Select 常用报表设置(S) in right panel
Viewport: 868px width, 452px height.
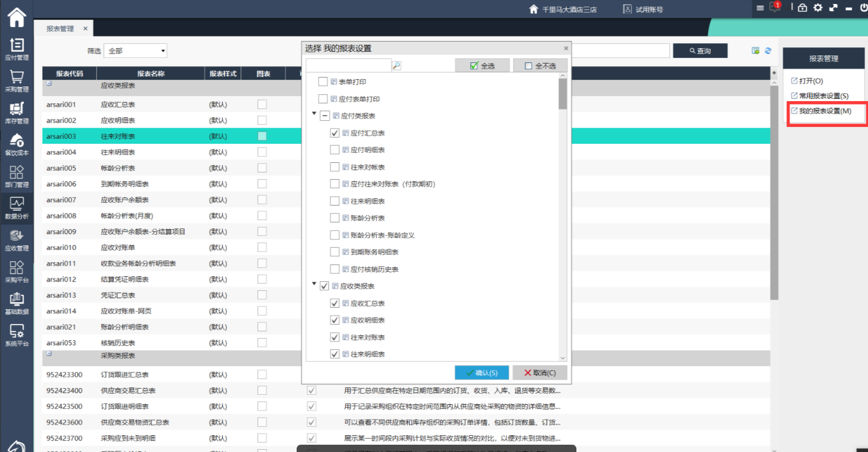pyautogui.click(x=823, y=96)
